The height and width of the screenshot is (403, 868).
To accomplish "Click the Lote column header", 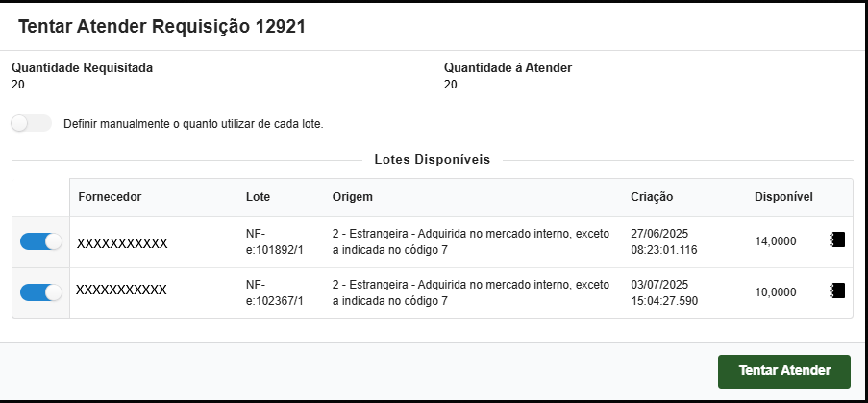I will 258,197.
